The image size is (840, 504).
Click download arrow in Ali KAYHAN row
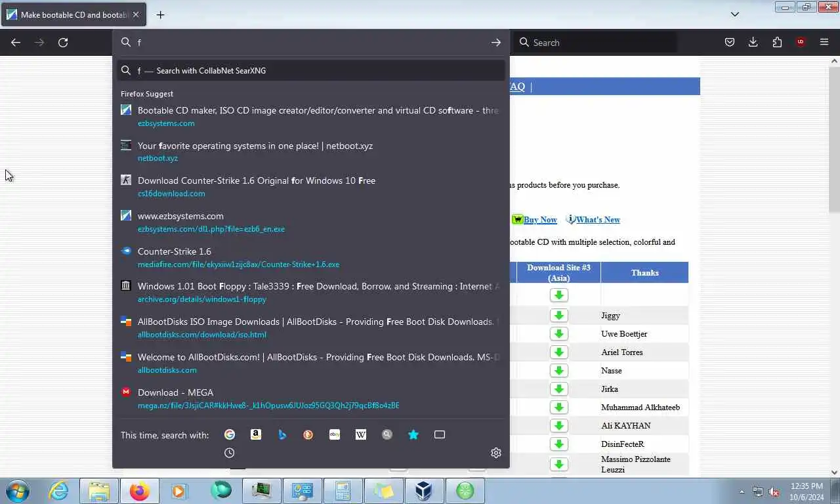(x=559, y=426)
